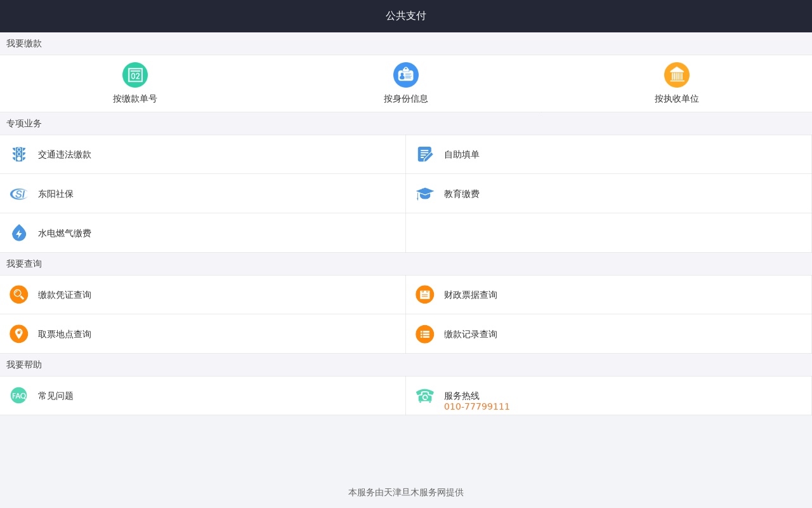The width and height of the screenshot is (812, 508).
Task: Choose the 按执收单位 orange bank building icon
Action: tap(677, 75)
